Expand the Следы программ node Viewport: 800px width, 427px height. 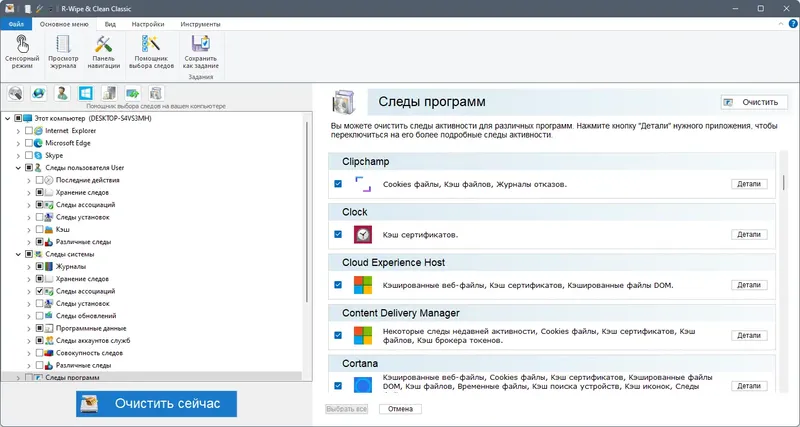[18, 378]
